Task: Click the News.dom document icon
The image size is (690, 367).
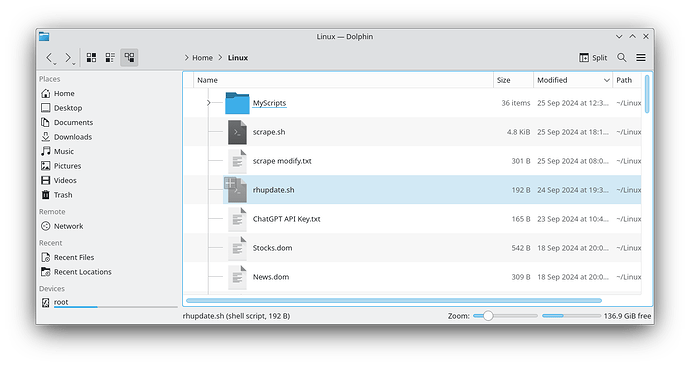Action: 237,277
